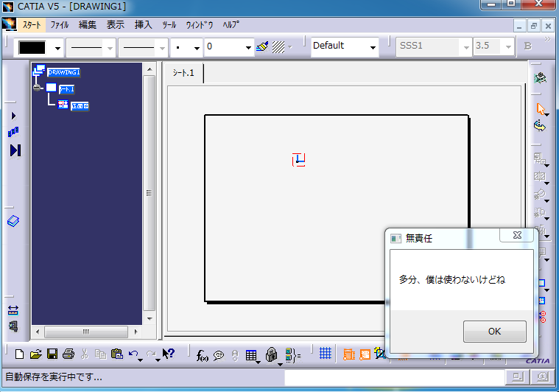This screenshot has height=392, width=559.
Task: Activate the What's This help pointer
Action: pos(168,354)
